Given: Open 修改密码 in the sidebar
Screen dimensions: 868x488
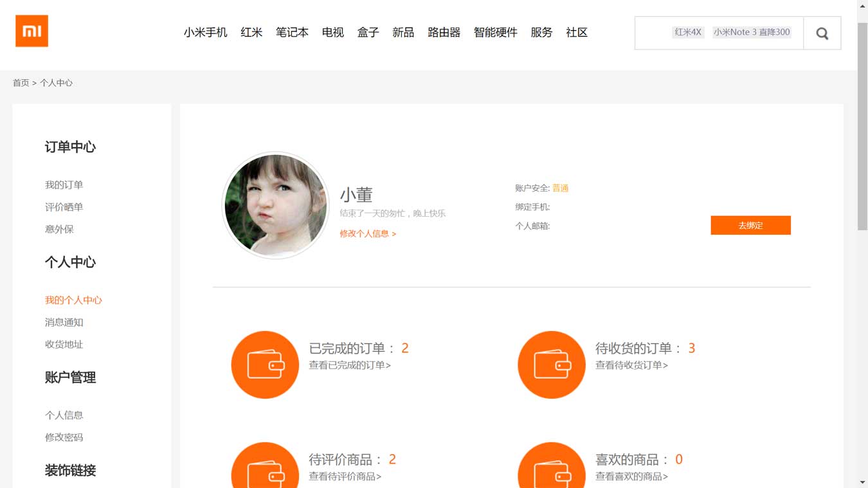Looking at the screenshot, I should (64, 437).
